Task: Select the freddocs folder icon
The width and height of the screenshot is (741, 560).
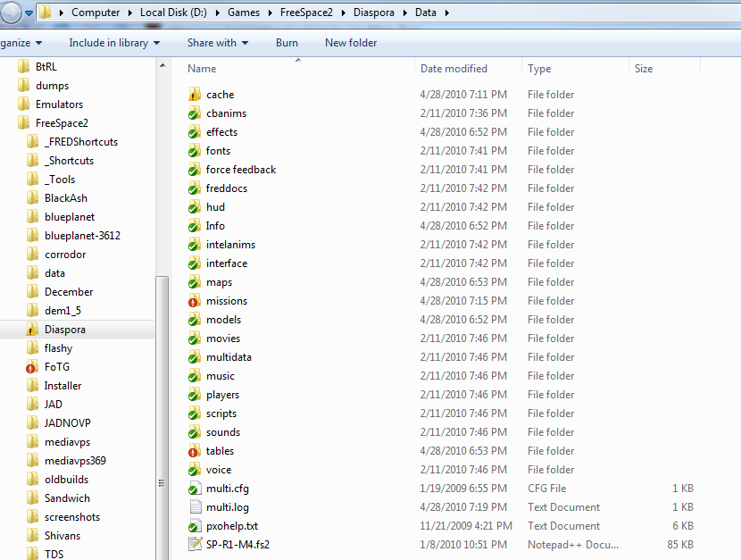Action: tap(195, 188)
